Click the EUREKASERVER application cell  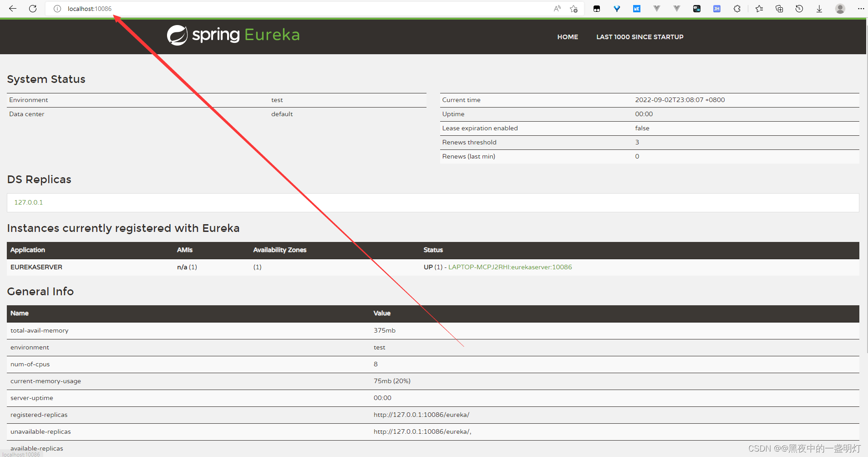[36, 267]
